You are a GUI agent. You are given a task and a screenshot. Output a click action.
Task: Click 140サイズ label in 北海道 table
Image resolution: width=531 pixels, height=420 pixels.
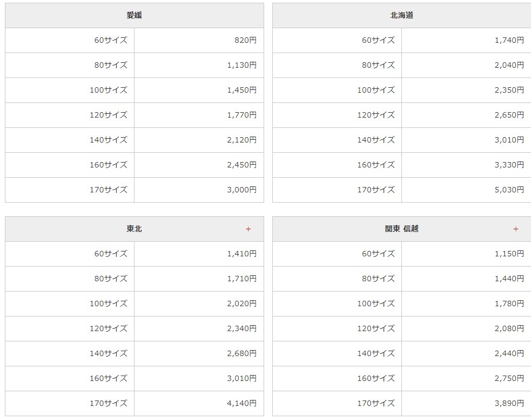tap(376, 140)
